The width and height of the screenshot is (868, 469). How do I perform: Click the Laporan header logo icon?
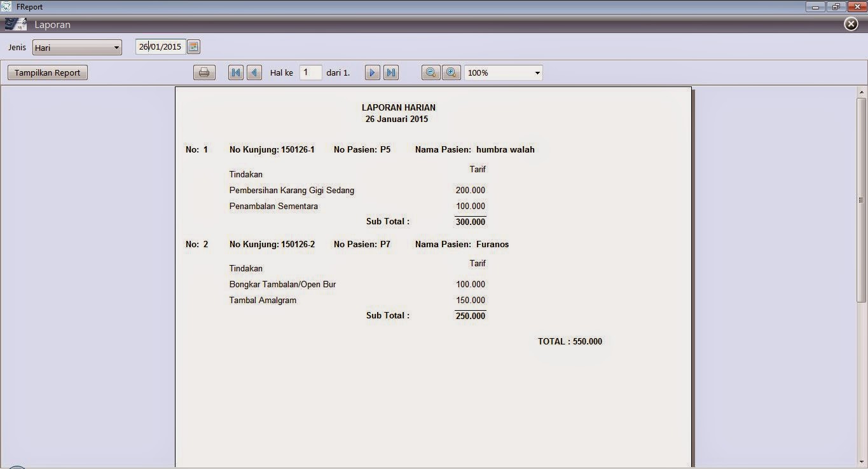pos(15,24)
